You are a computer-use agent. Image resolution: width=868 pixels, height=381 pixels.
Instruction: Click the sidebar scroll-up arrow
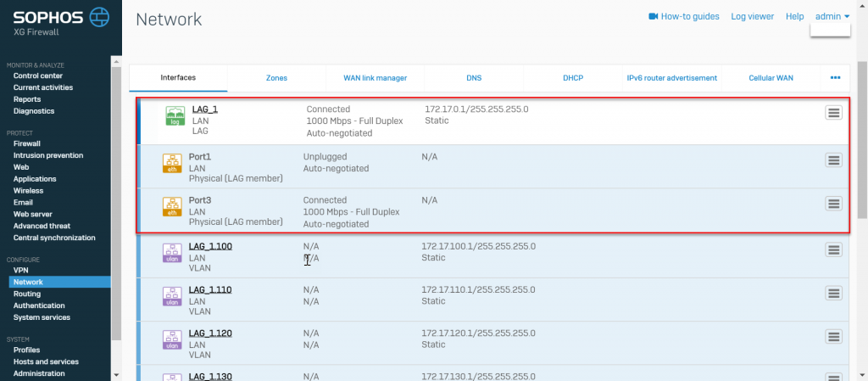click(x=116, y=60)
